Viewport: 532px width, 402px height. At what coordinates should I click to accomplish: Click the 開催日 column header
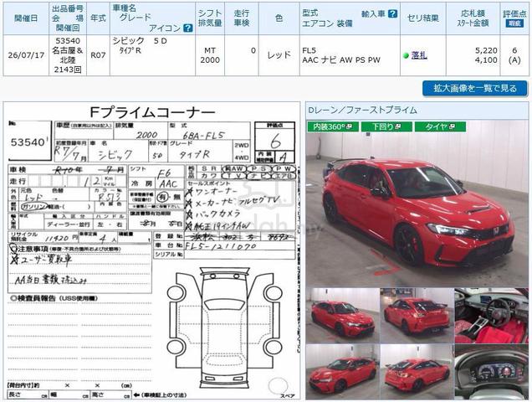(26, 18)
